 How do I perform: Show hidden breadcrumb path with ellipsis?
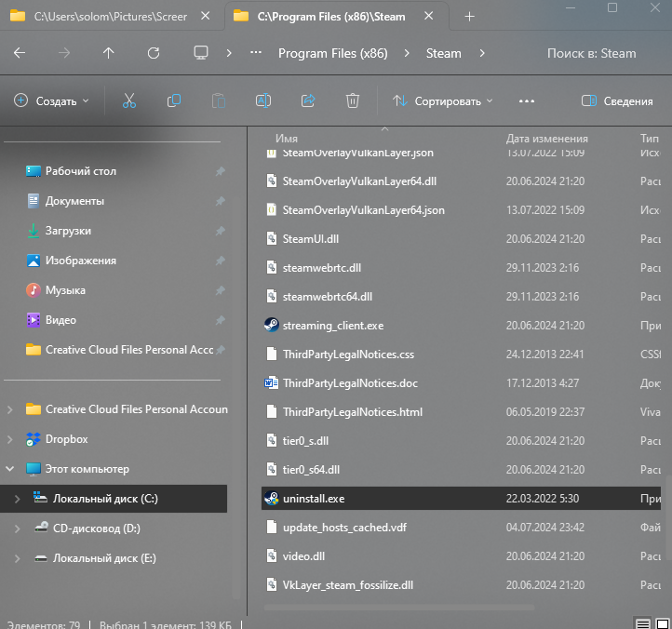(256, 53)
